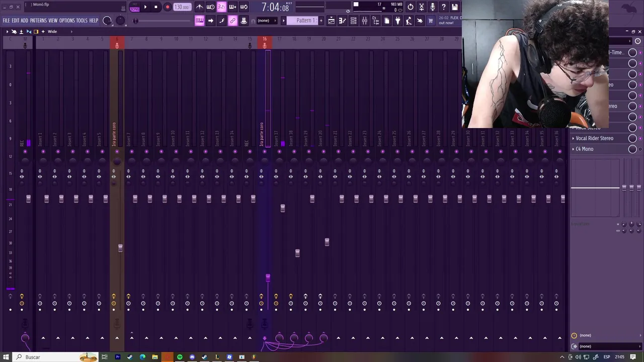Open the Channel rack view icon
The height and width of the screenshot is (362, 644).
(354, 21)
